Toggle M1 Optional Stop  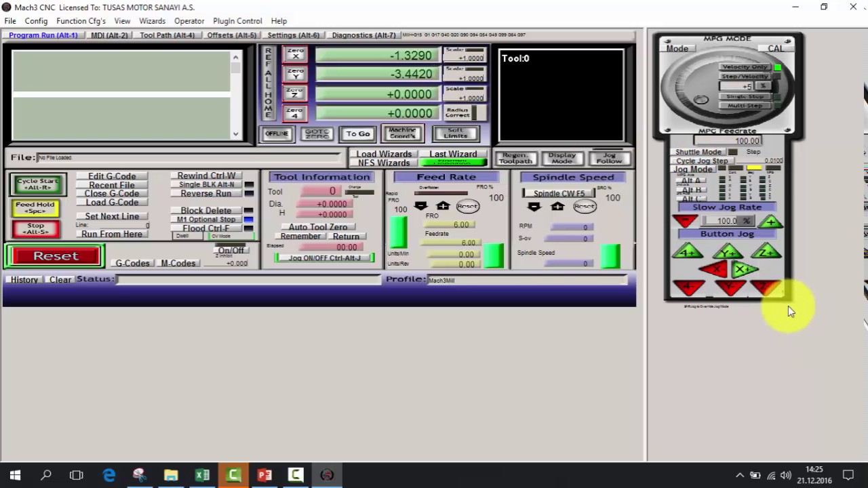(x=206, y=219)
